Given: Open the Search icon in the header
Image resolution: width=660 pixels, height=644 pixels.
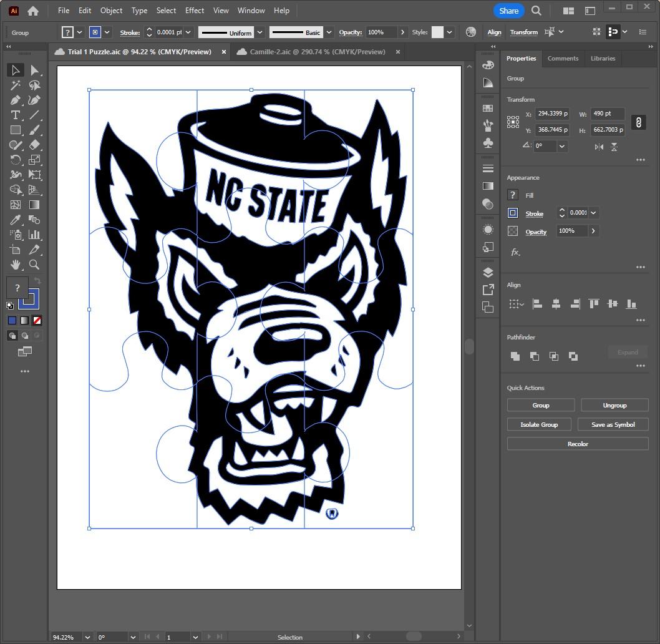Looking at the screenshot, I should [x=536, y=11].
